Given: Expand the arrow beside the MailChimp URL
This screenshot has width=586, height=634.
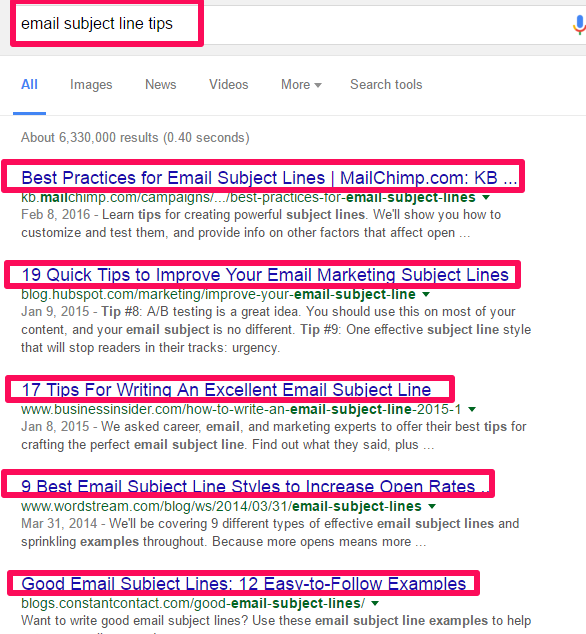Looking at the screenshot, I should 486,197.
